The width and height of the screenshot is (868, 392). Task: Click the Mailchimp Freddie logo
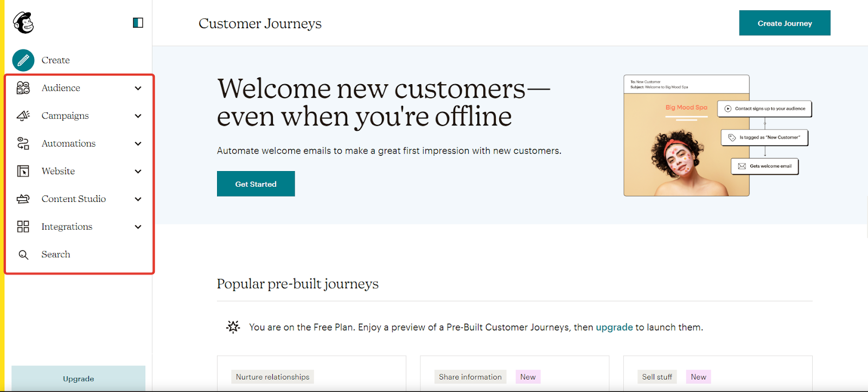pyautogui.click(x=23, y=22)
